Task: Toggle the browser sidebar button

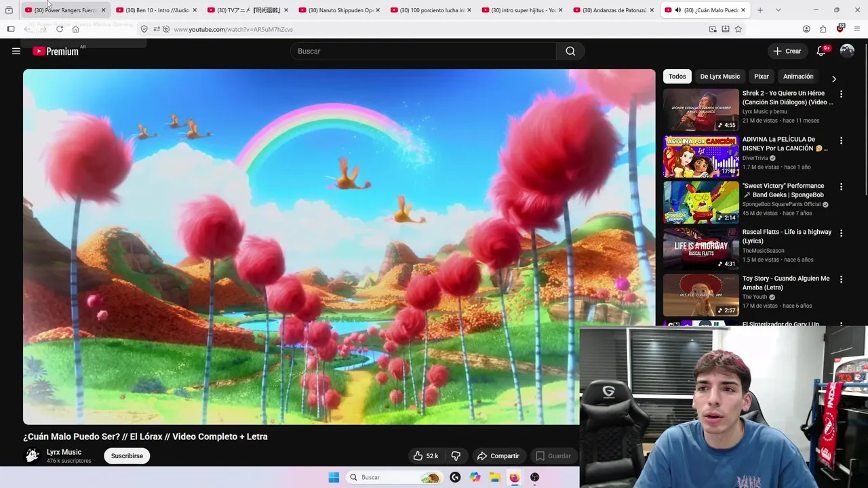Action: click(x=11, y=29)
